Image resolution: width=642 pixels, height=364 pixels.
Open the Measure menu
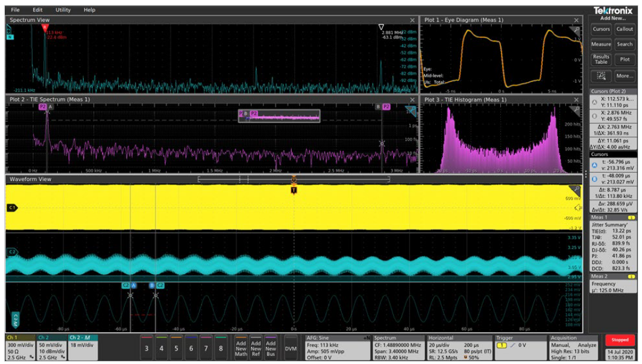(x=600, y=44)
